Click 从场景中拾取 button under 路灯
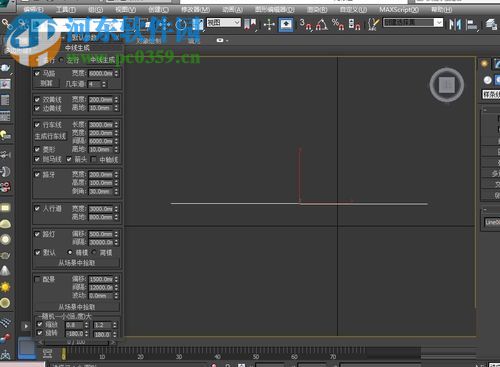The height and width of the screenshot is (367, 500). pos(77,263)
